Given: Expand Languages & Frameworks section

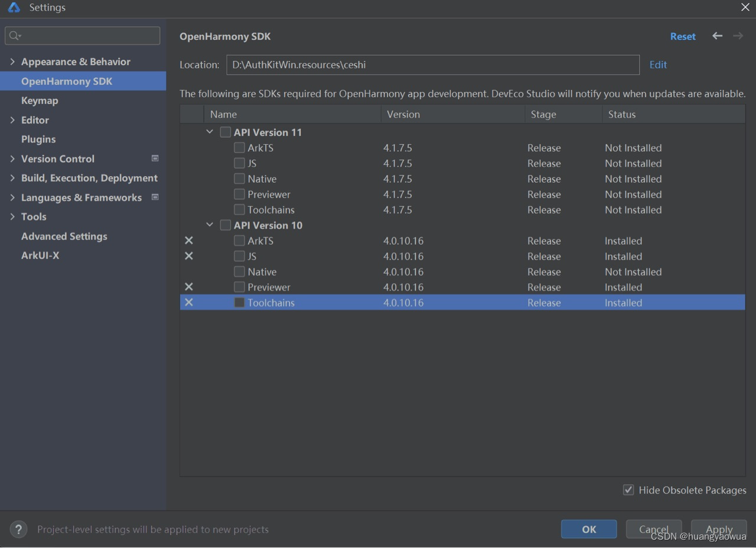Looking at the screenshot, I should 12,197.
